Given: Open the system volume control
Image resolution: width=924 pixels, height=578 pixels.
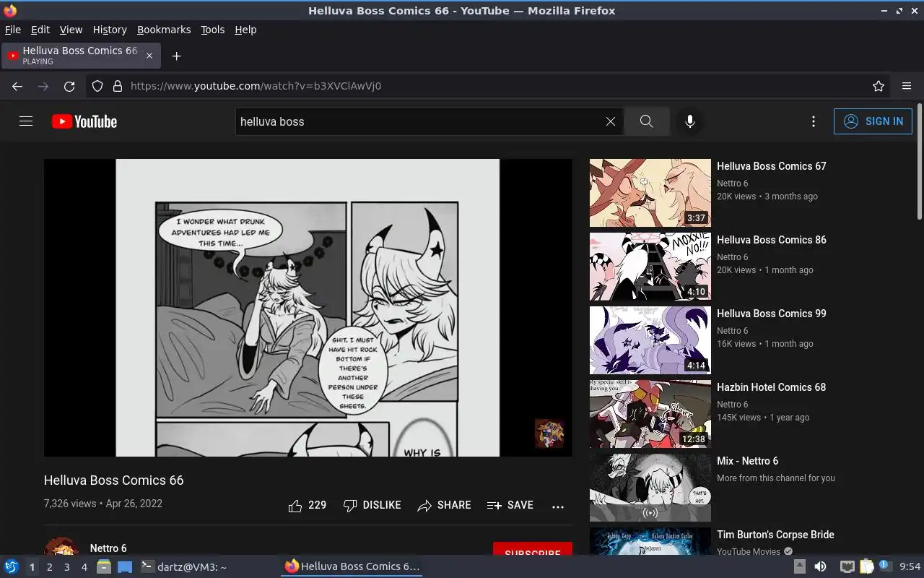Looking at the screenshot, I should click(x=820, y=566).
